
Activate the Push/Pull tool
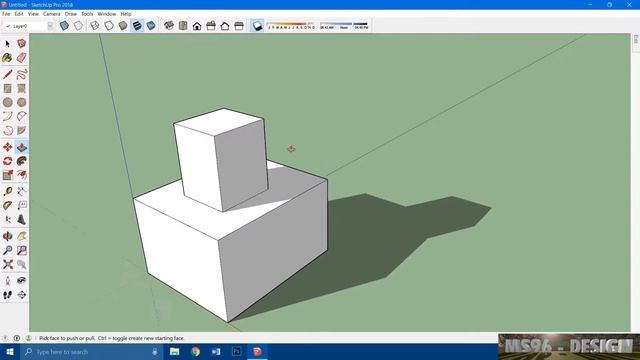22,147
